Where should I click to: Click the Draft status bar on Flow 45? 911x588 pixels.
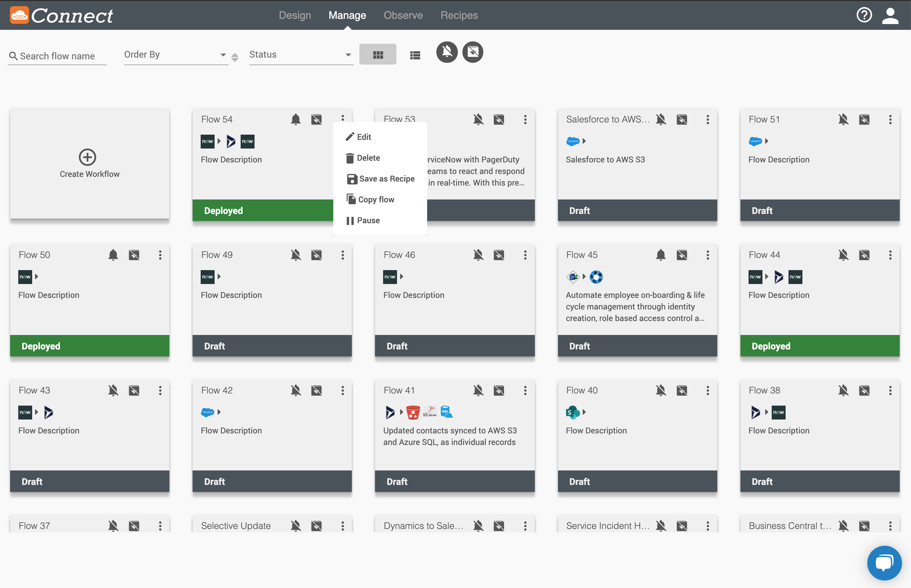click(637, 346)
